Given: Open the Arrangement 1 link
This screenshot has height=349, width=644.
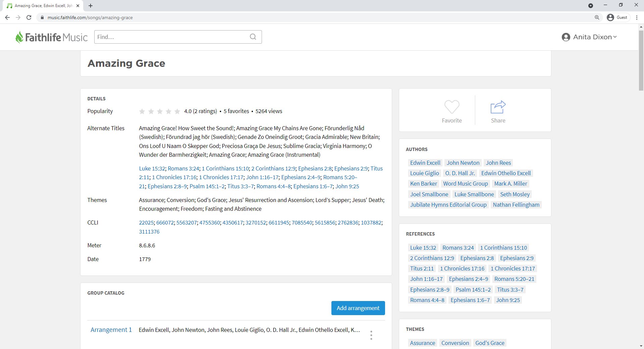Looking at the screenshot, I should (111, 330).
